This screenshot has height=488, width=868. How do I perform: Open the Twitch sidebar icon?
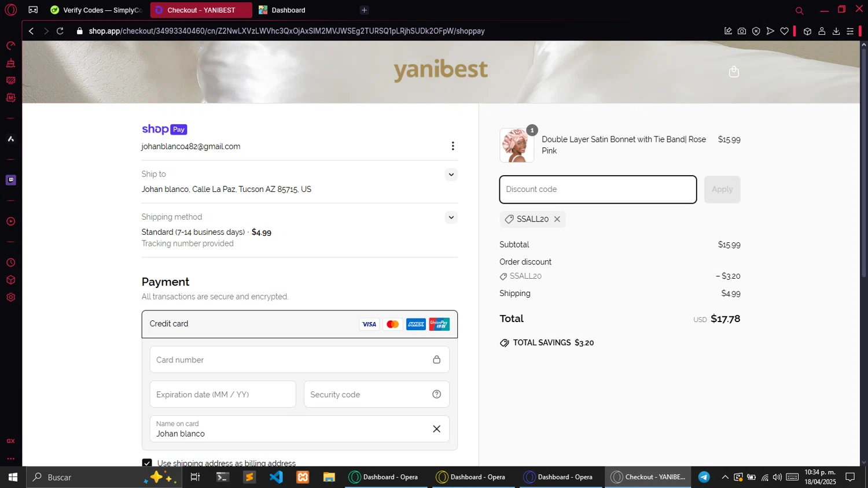tap(10, 180)
